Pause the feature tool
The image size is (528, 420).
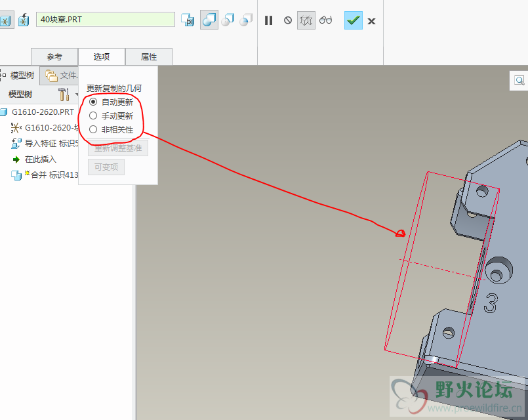tap(268, 20)
